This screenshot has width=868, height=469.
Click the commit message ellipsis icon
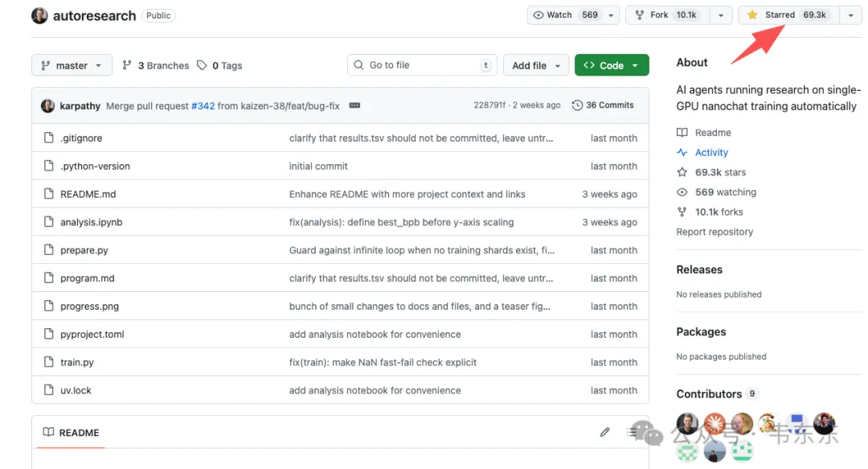coord(354,105)
